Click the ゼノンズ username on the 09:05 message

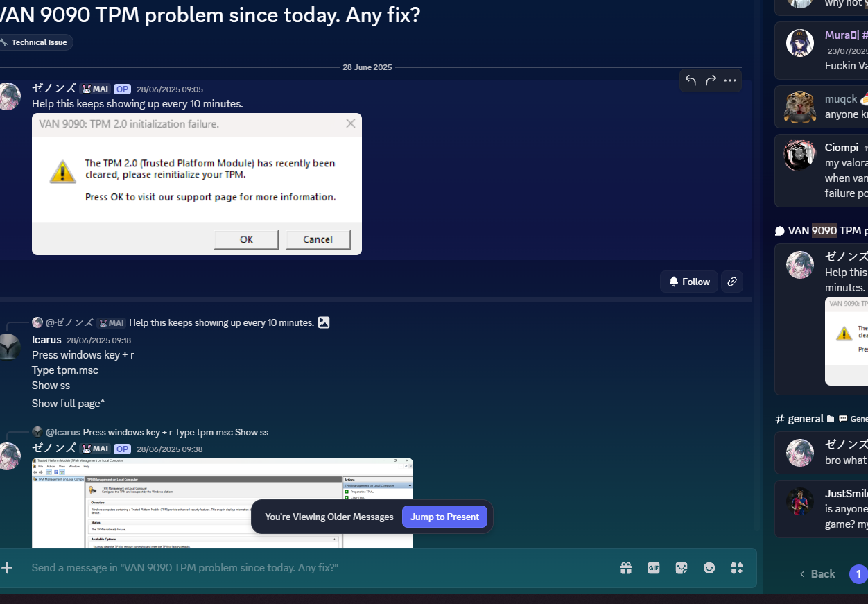[53, 88]
